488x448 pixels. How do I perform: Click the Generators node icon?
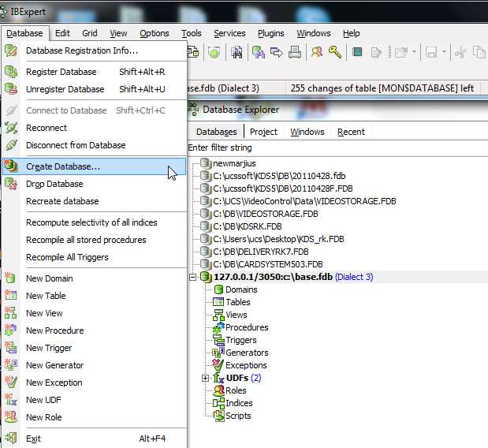click(218, 353)
